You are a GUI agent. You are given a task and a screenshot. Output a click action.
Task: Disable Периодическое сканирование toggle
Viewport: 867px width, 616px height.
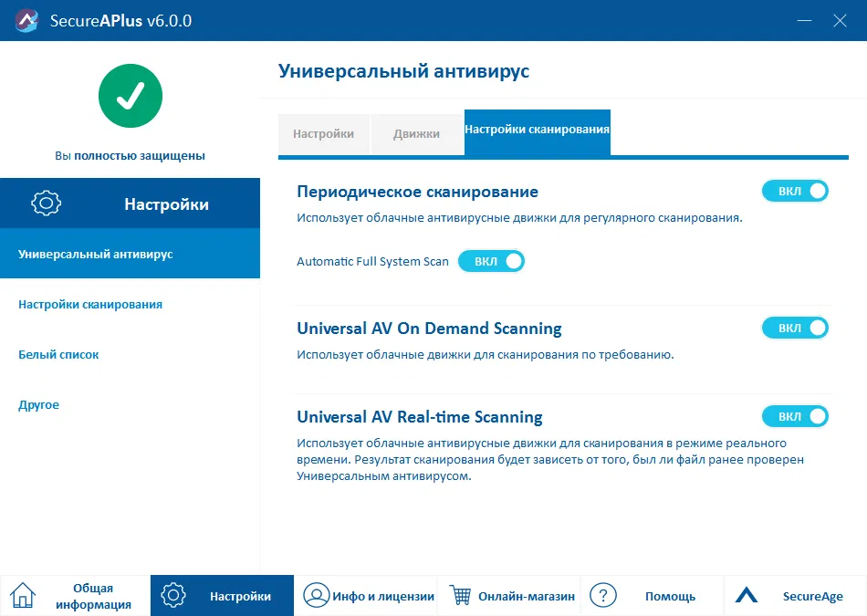[x=795, y=191]
